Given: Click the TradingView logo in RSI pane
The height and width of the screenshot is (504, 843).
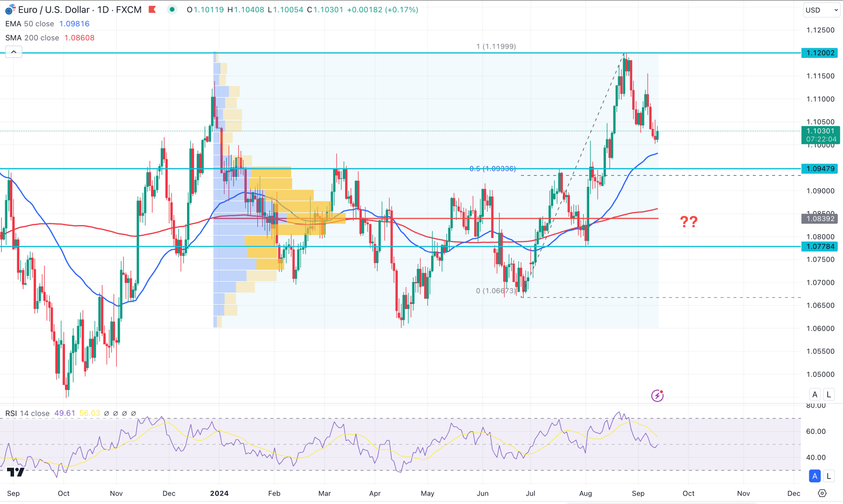Looking at the screenshot, I should click(x=16, y=472).
